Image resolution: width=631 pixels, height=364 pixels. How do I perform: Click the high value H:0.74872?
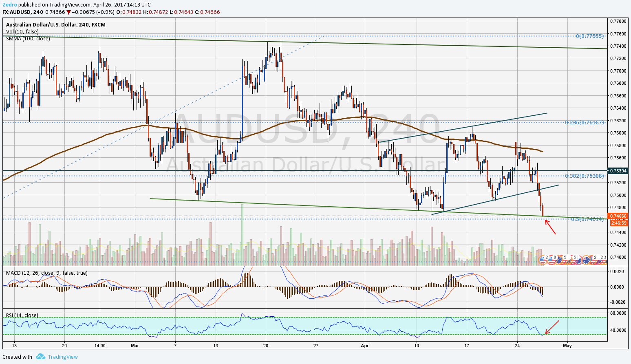click(155, 12)
